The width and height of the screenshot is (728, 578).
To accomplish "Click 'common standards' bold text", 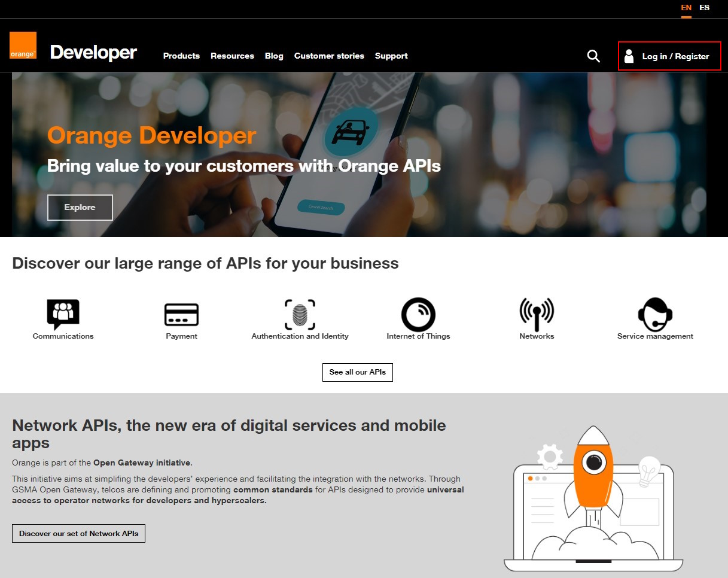I will point(273,489).
